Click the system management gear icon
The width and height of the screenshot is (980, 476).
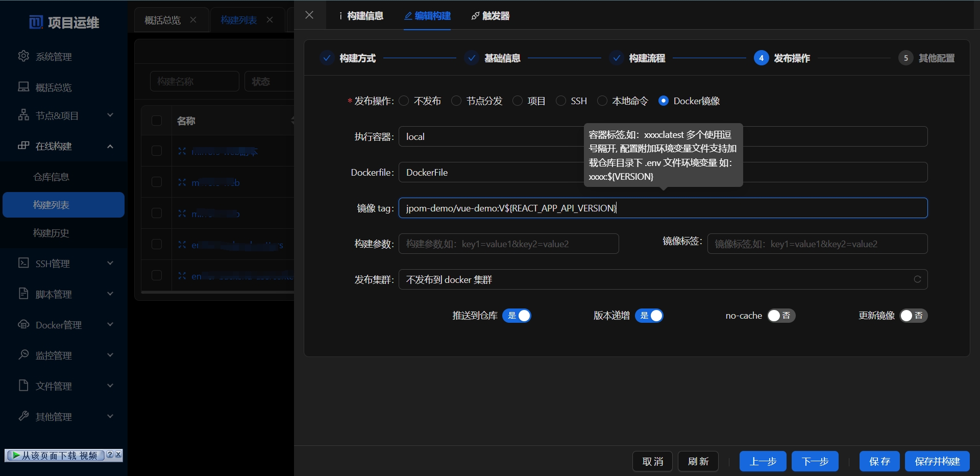tap(23, 56)
